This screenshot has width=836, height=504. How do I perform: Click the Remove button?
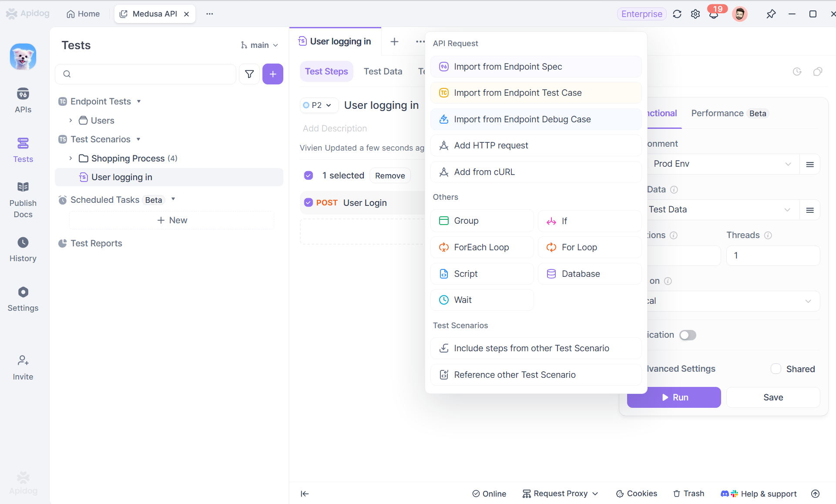click(390, 175)
